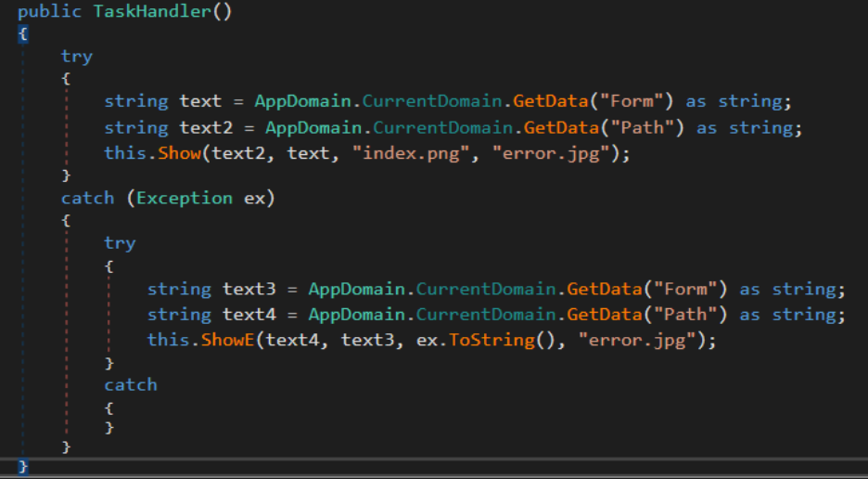Click the TaskHandler constructor name
Viewport: 868px width, 479px height.
coord(135,12)
